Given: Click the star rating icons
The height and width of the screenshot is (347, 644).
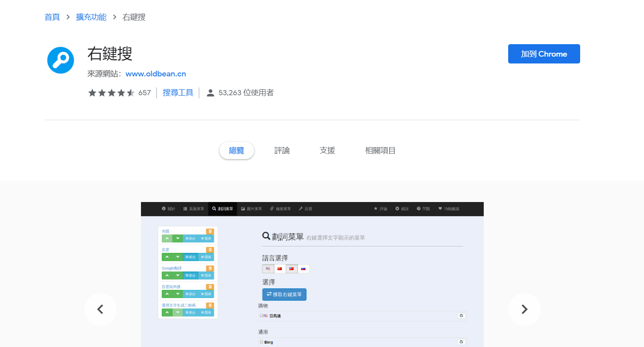Looking at the screenshot, I should [111, 93].
